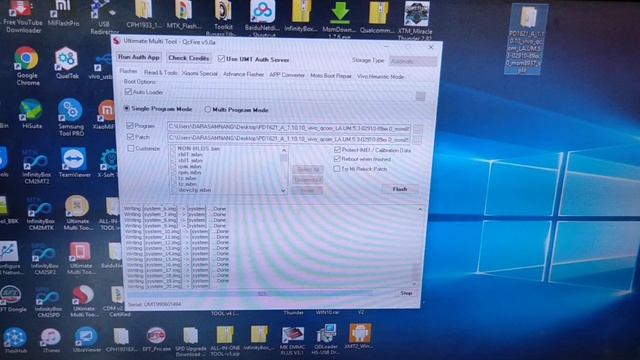Open the Qualcomm zip folder icon

click(378, 16)
